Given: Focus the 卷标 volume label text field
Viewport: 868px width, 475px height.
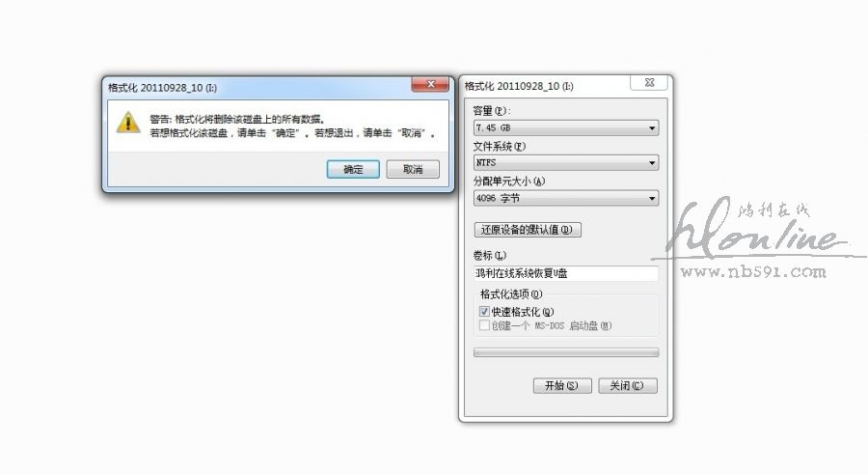Looking at the screenshot, I should 566,273.
